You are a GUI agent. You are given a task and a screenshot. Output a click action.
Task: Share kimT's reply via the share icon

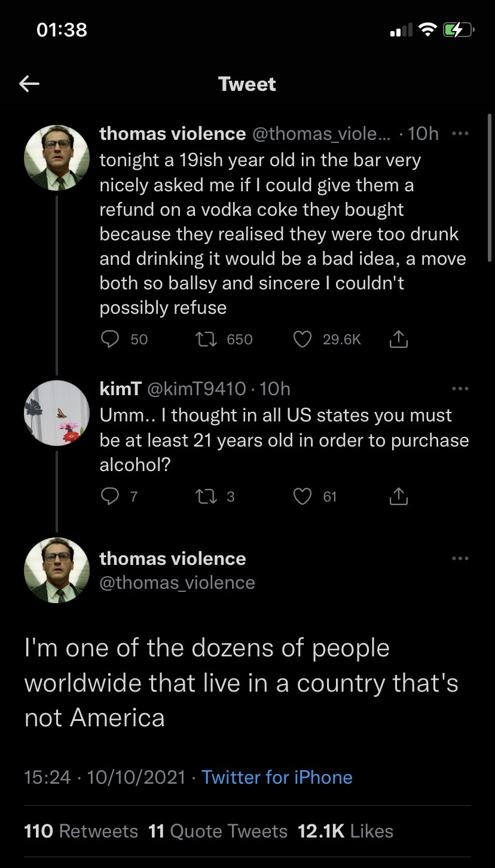398,496
